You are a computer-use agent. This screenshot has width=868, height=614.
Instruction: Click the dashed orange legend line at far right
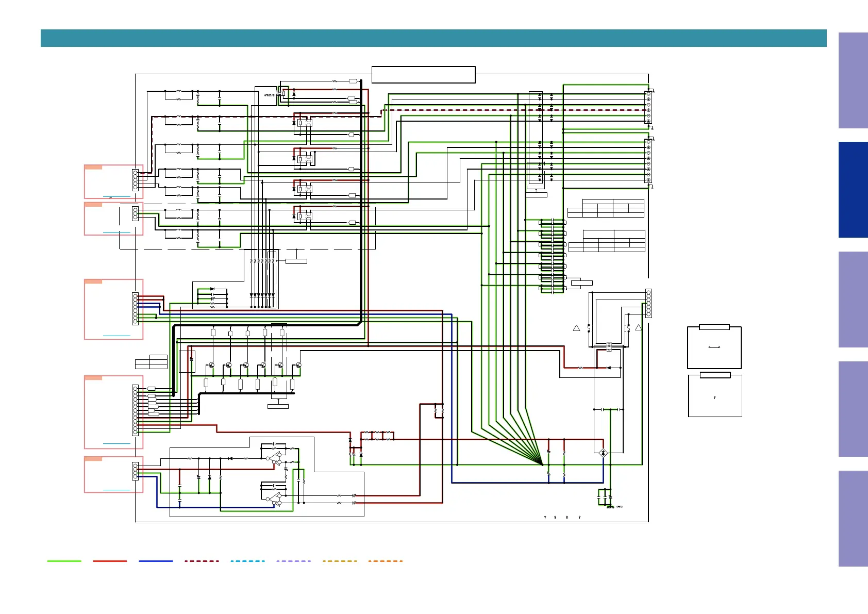(386, 561)
